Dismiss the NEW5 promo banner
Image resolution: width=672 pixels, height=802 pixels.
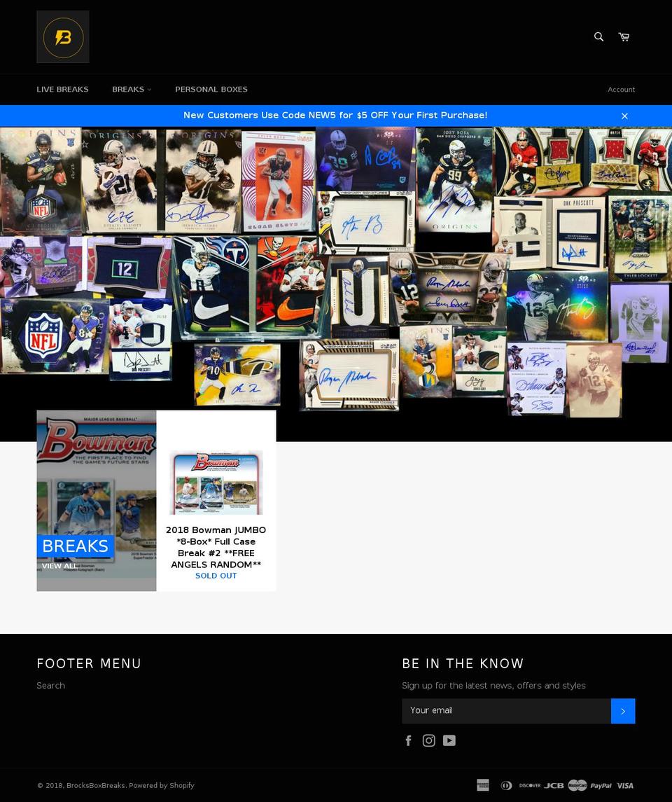tap(624, 116)
